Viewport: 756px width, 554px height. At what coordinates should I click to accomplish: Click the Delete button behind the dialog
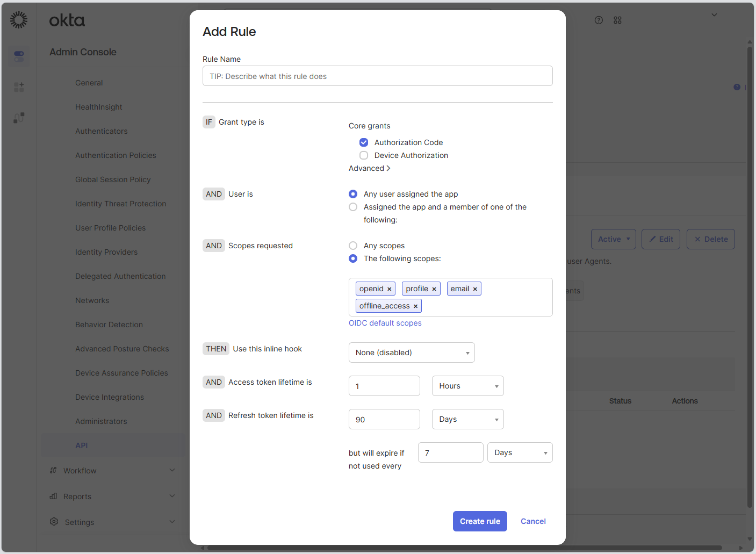pos(711,239)
